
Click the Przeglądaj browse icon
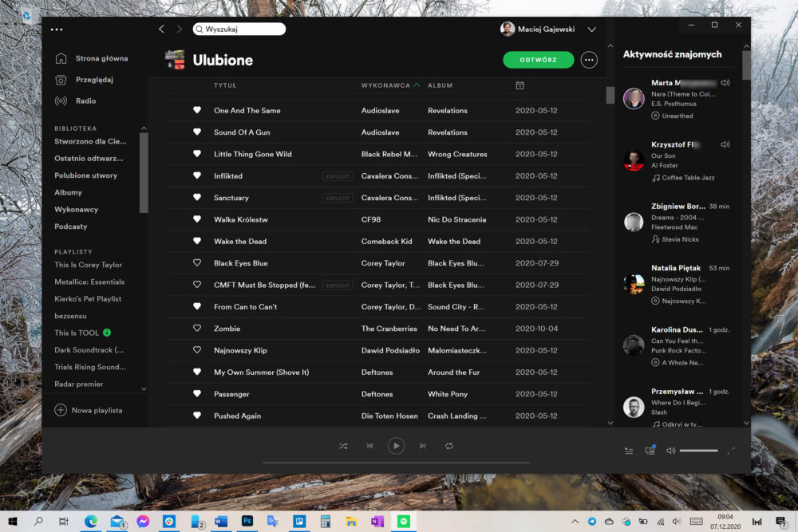pyautogui.click(x=61, y=80)
